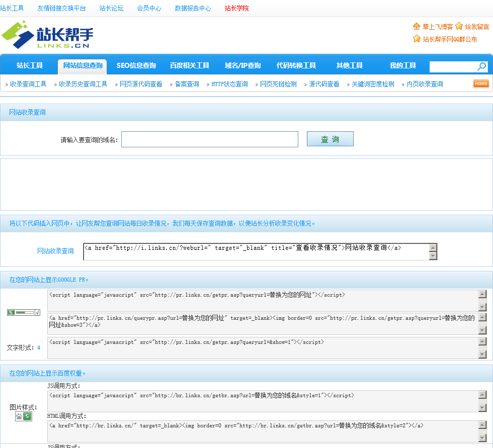Open 收录查询工具 submenu link
493x448 pixels.
click(28, 84)
